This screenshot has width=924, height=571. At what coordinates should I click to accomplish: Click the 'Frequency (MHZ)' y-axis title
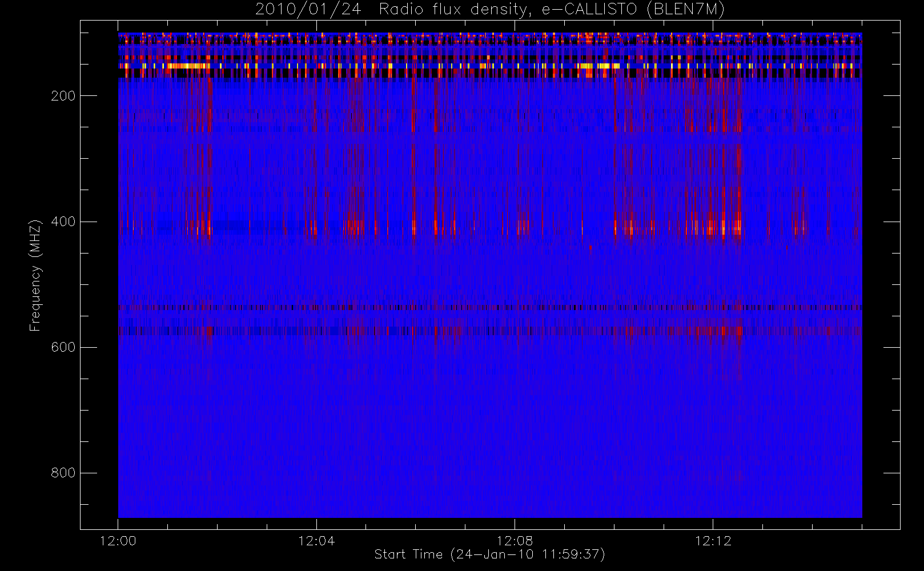35,275
